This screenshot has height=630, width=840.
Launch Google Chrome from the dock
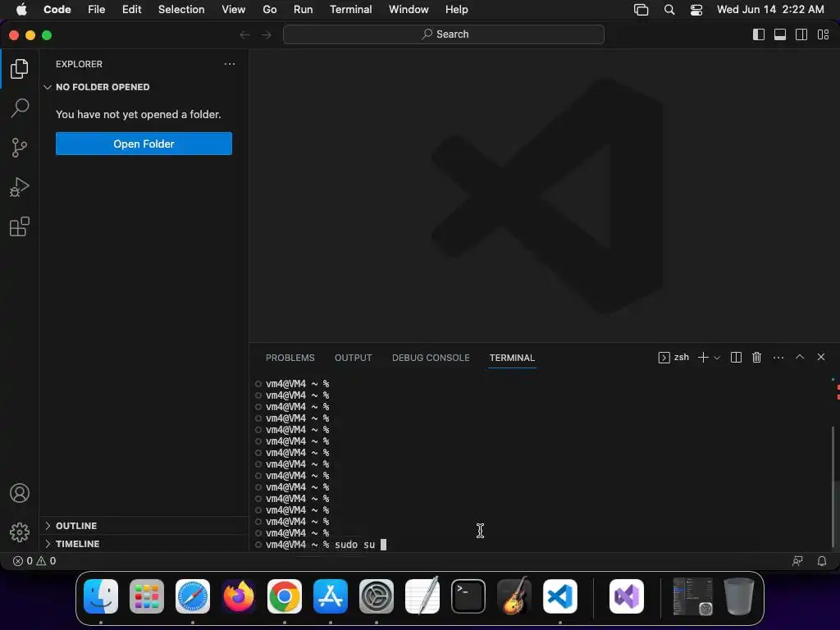[285, 596]
